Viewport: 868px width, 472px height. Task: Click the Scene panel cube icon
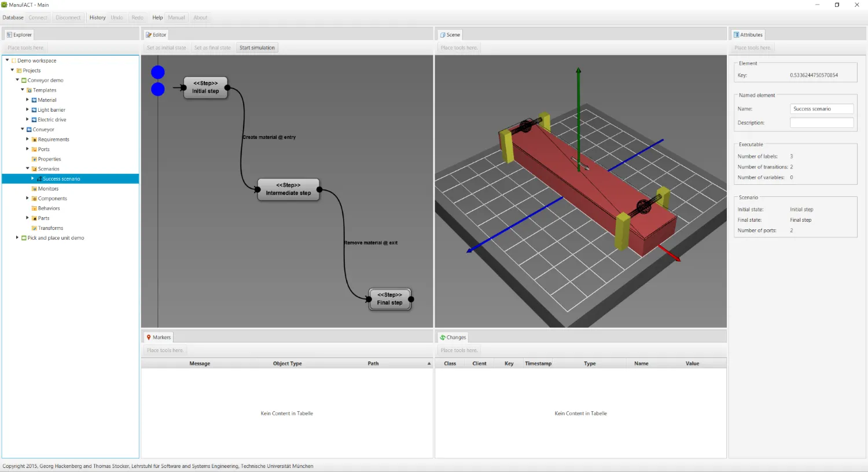[x=443, y=35]
